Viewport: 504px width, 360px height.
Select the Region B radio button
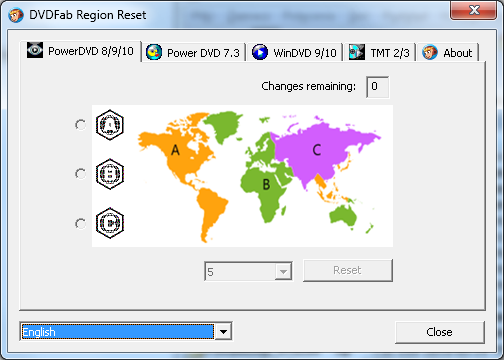[80, 174]
